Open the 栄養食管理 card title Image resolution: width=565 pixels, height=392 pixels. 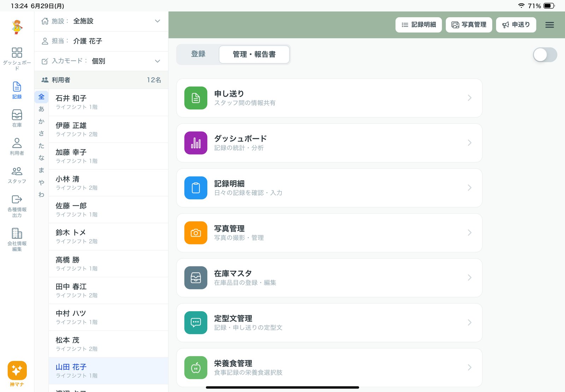(x=233, y=363)
